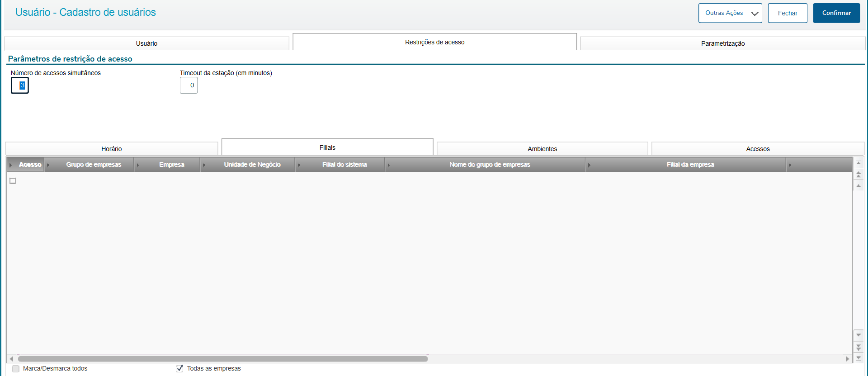This screenshot has height=376, width=868.
Task: Select the Restrições de acesso tab
Action: point(434,42)
